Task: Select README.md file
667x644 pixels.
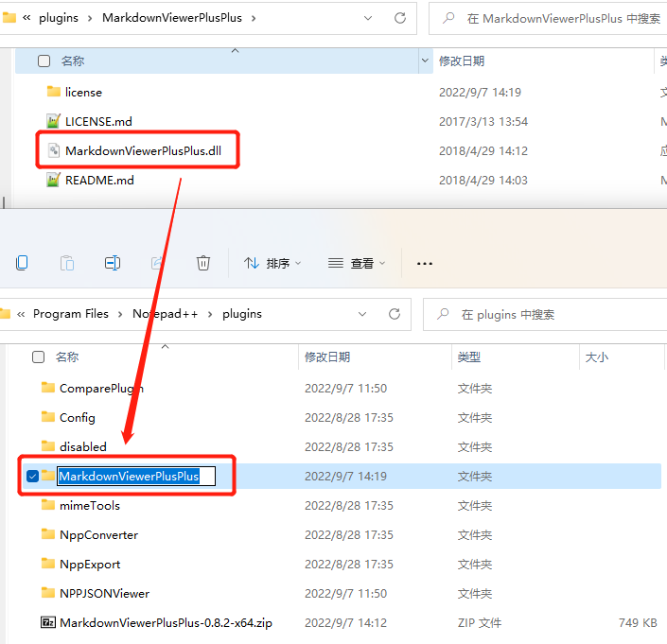Action: coord(99,181)
